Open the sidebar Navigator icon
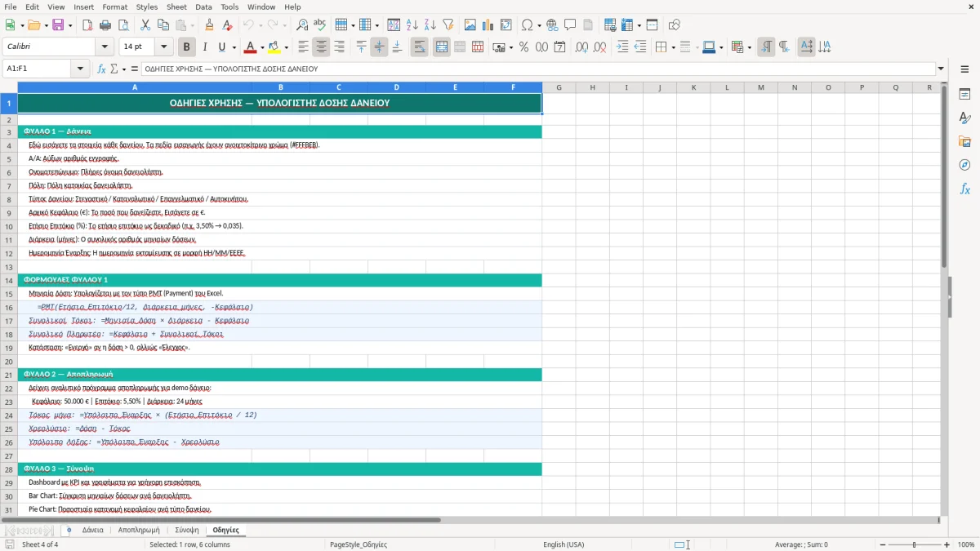 (964, 165)
